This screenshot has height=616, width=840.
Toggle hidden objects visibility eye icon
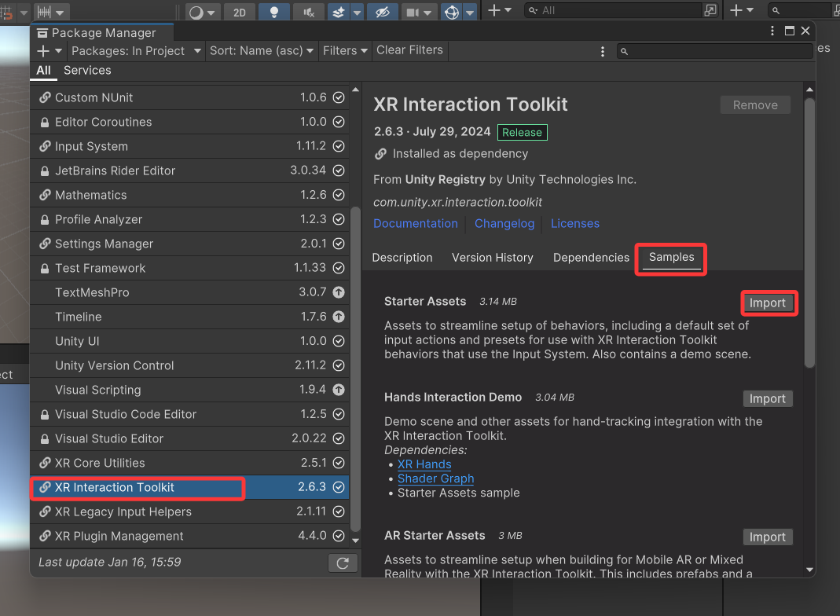tap(383, 12)
